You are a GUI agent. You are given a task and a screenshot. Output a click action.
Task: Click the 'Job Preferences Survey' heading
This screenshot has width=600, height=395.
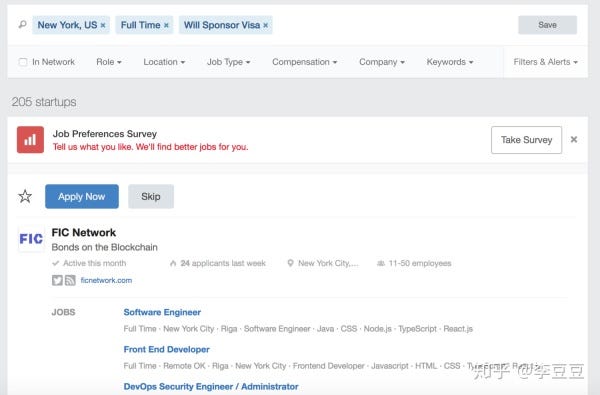[x=105, y=134]
